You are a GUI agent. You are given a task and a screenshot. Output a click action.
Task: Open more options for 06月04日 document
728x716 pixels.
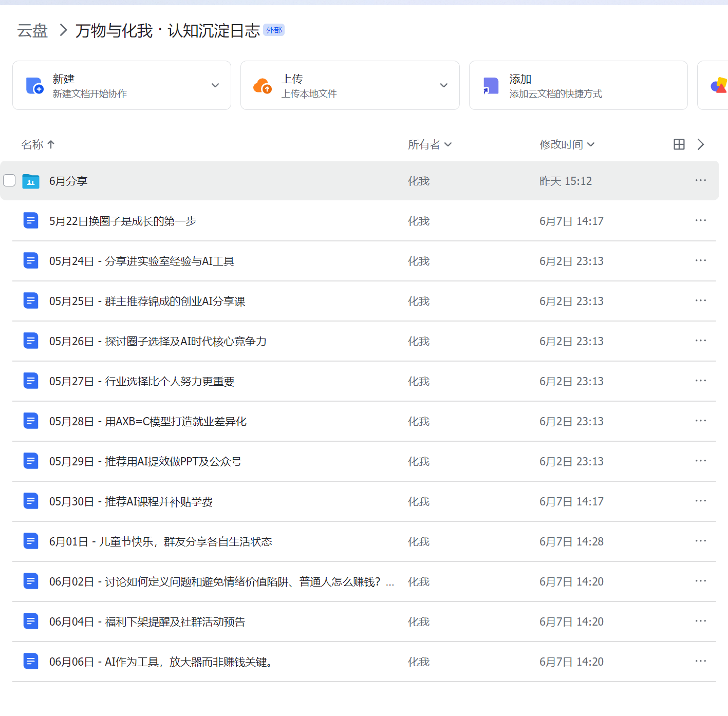(701, 621)
